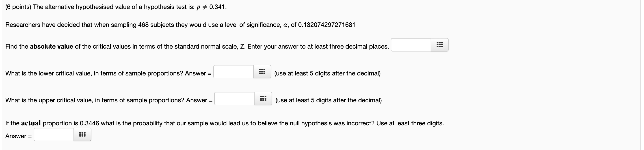Click the bolded word actual in the last question
644x150 pixels.
[x=31, y=123]
